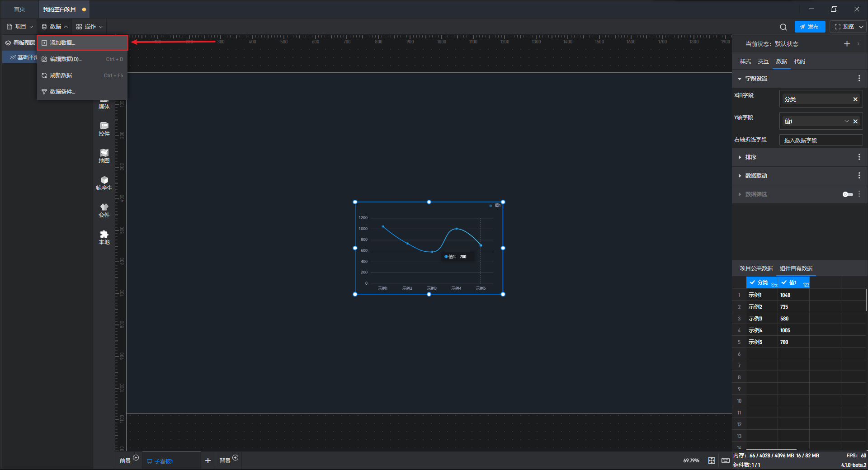The image size is (868, 470).
Task: Clear the X轴字段 分类 field
Action: (x=855, y=99)
